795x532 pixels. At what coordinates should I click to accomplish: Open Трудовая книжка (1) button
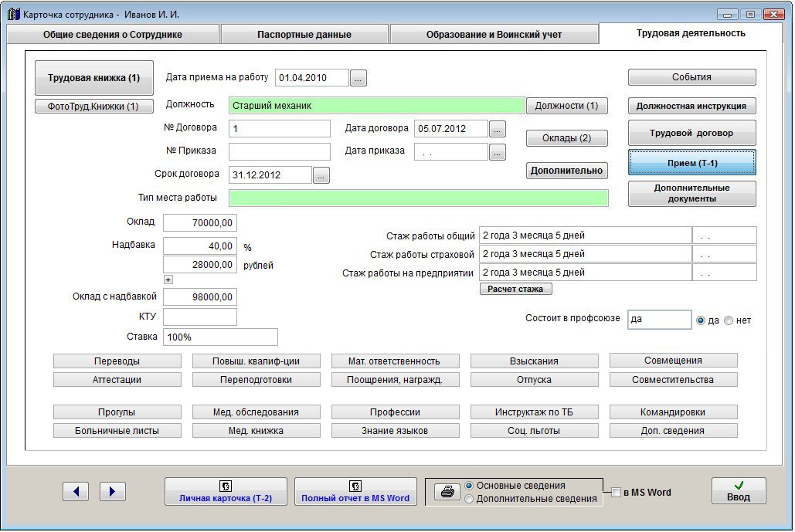click(94, 78)
